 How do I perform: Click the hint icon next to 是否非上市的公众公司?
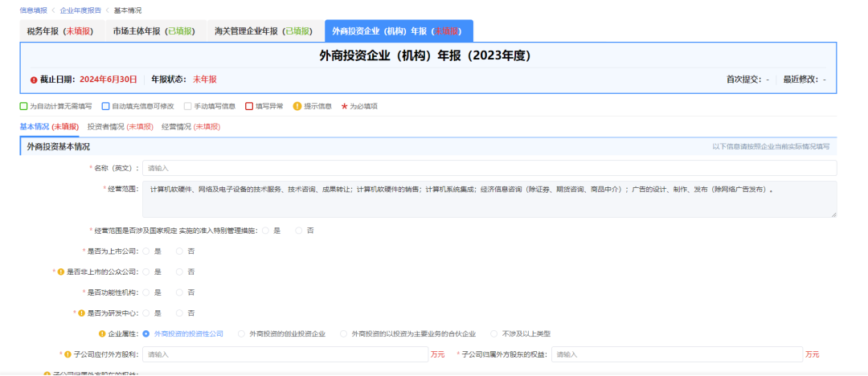(x=61, y=272)
